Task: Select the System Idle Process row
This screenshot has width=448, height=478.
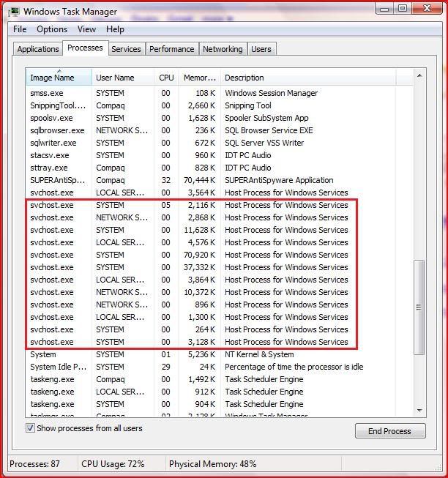Action: (220, 367)
